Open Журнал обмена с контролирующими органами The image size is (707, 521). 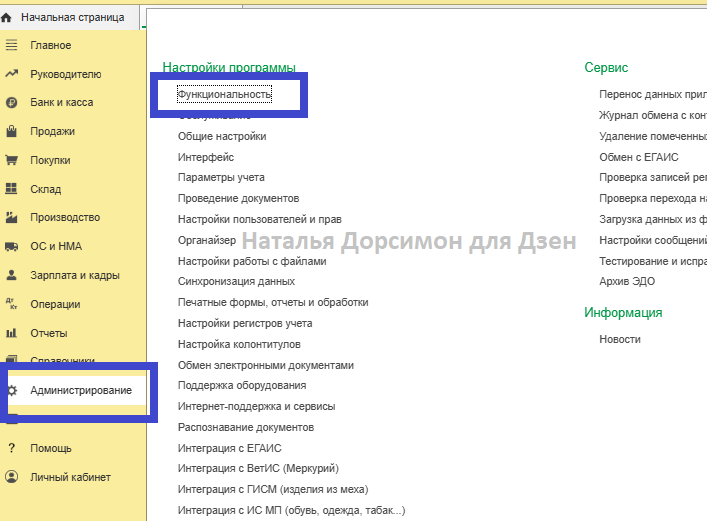coord(653,115)
